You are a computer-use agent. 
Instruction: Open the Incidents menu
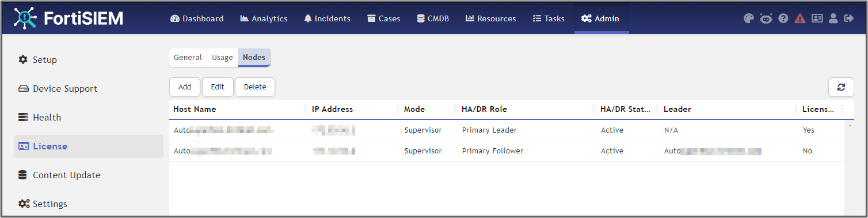[326, 18]
